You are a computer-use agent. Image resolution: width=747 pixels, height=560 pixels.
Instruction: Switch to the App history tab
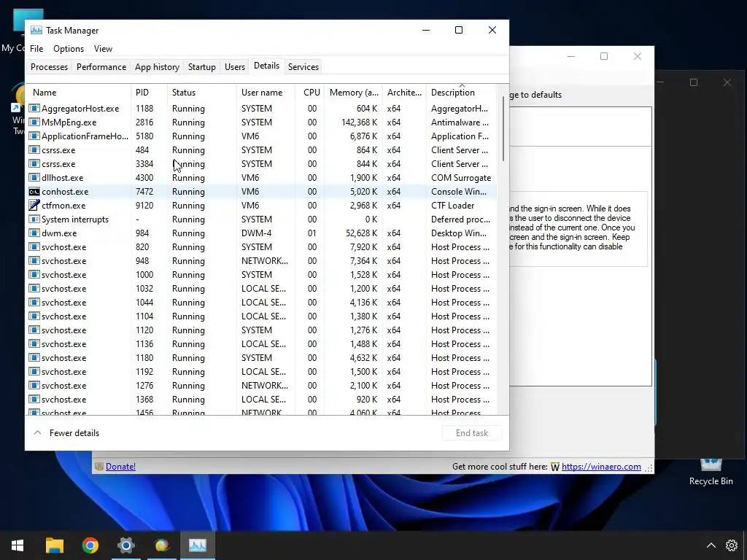[158, 66]
